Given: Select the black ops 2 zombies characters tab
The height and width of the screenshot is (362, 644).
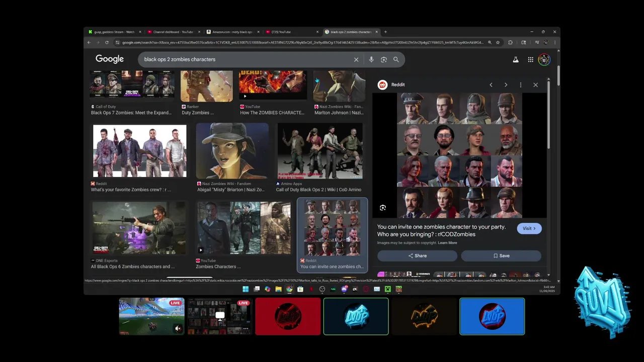Looking at the screenshot, I should (x=351, y=32).
